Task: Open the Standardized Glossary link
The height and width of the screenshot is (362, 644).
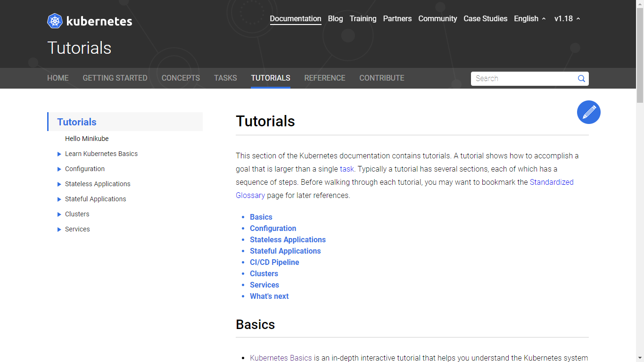Action: click(x=551, y=182)
